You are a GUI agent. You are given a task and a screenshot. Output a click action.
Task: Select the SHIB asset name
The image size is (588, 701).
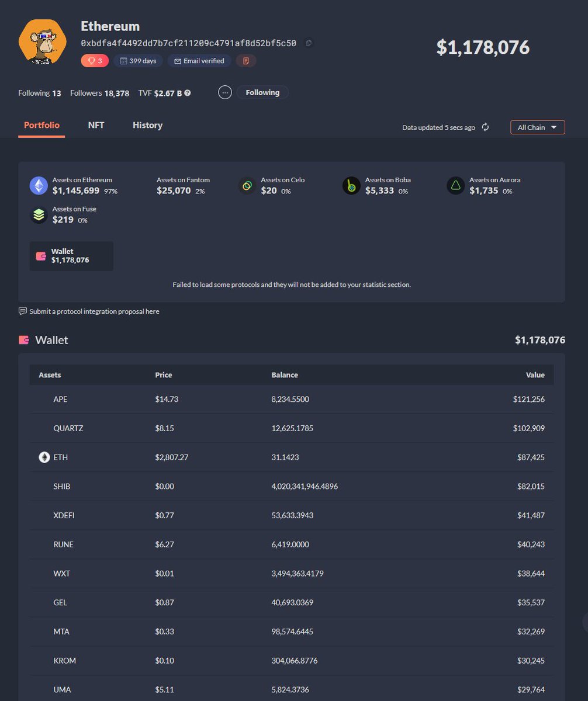pyautogui.click(x=62, y=486)
